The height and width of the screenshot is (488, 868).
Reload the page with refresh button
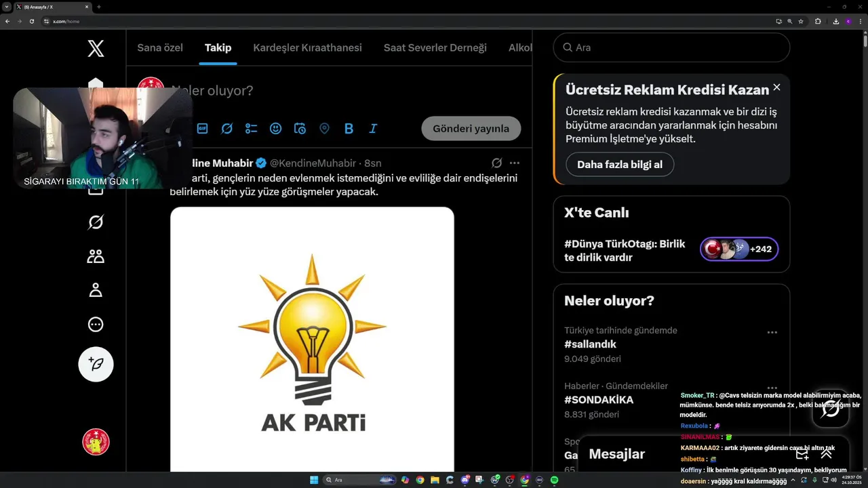click(32, 21)
